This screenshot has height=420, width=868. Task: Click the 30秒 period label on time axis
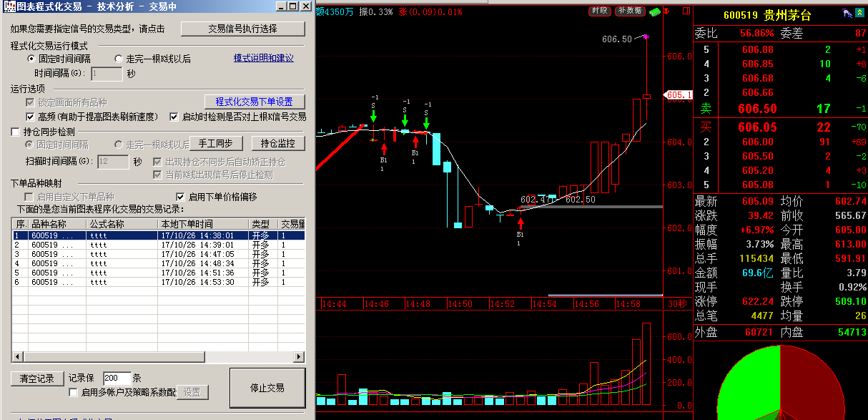coord(676,304)
